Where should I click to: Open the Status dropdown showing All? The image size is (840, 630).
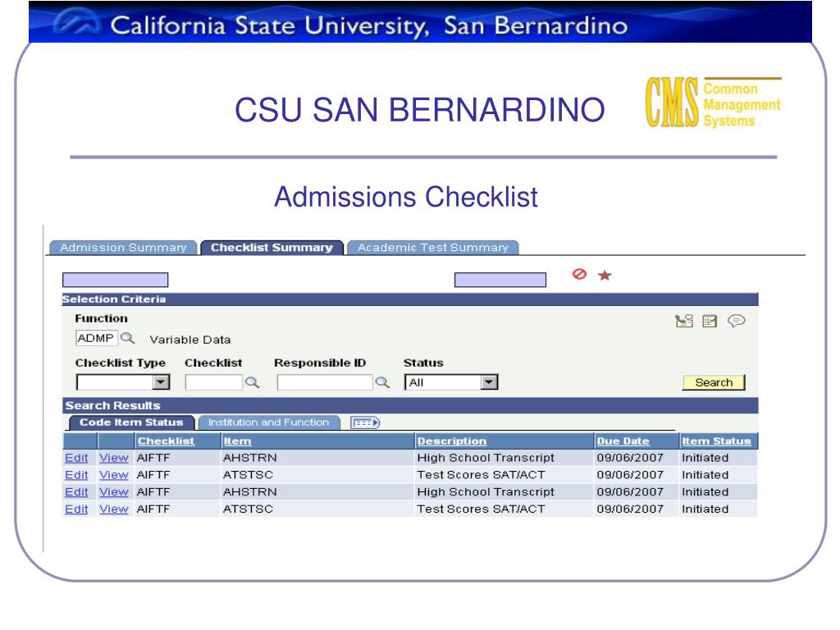coord(452,382)
